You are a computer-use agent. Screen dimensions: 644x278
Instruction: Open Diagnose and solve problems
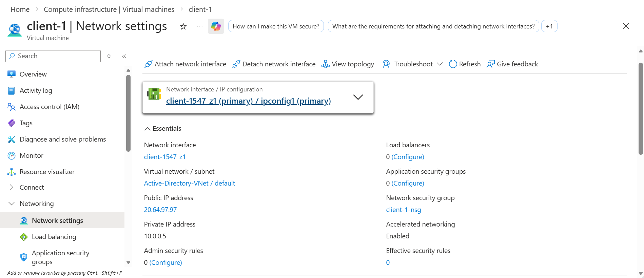[x=62, y=139]
